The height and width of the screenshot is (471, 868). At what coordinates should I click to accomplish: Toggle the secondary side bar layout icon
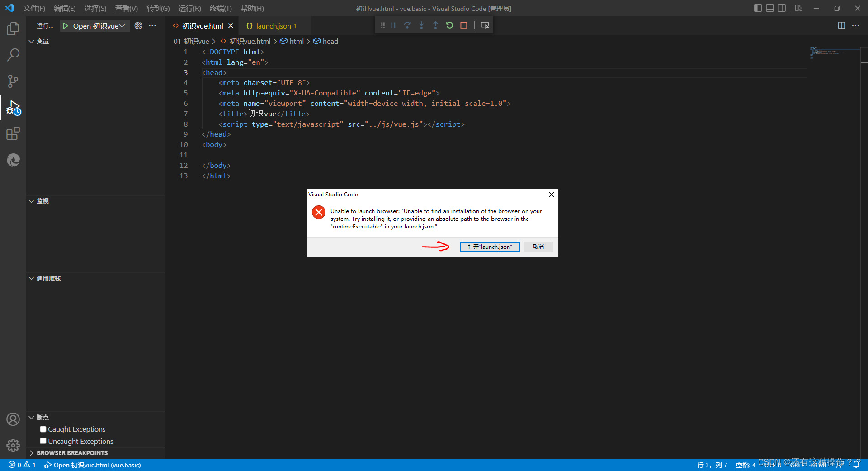tap(782, 8)
